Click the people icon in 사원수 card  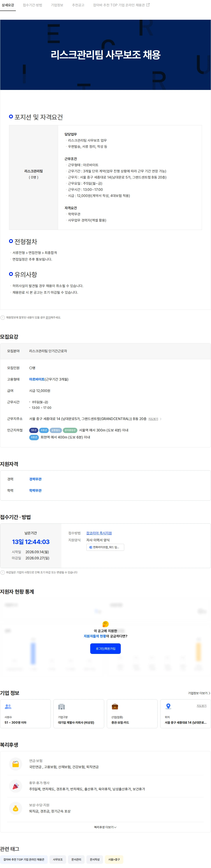(8, 707)
